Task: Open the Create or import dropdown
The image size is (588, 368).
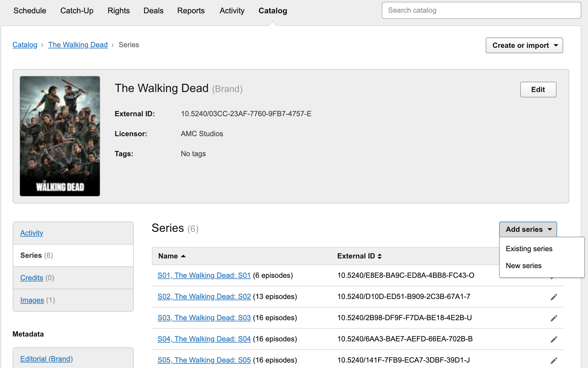Action: (524, 45)
